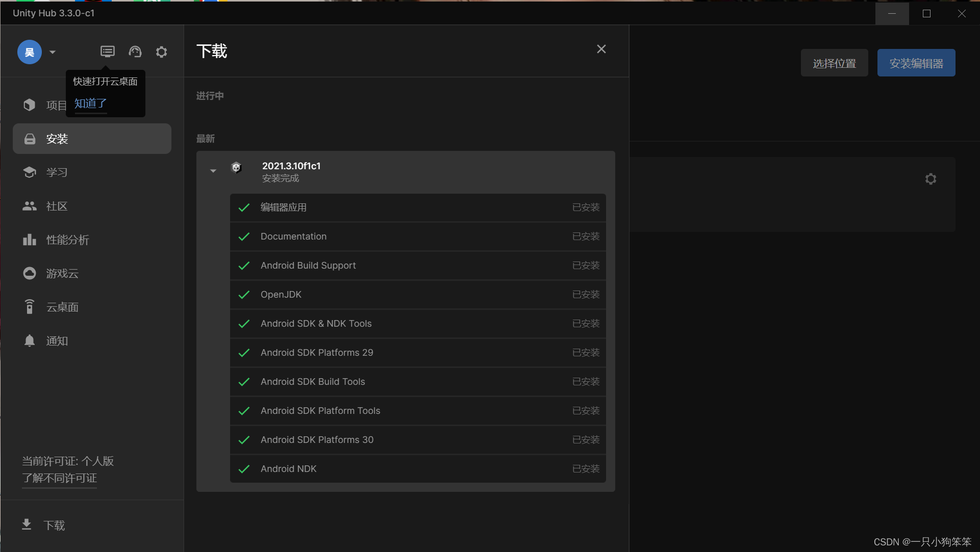The width and height of the screenshot is (980, 552).
Task: Click checkmark beside Android SDK Platforms 29
Action: click(244, 353)
